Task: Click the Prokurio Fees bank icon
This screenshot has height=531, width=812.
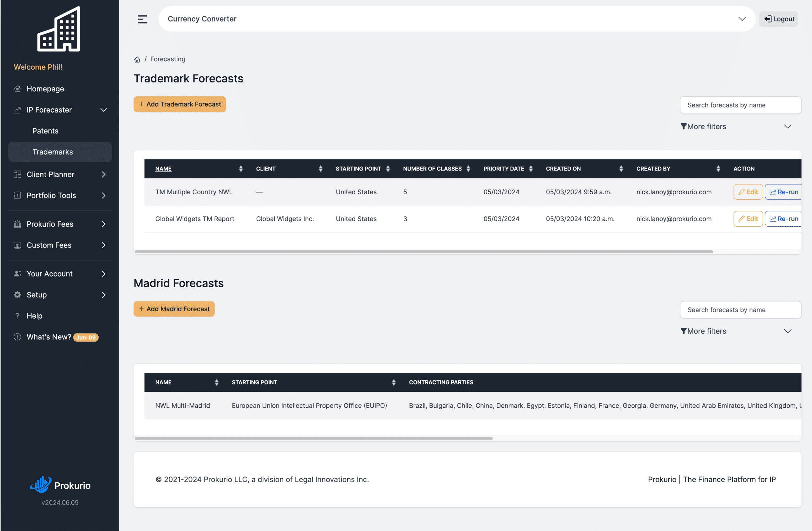Action: [17, 224]
